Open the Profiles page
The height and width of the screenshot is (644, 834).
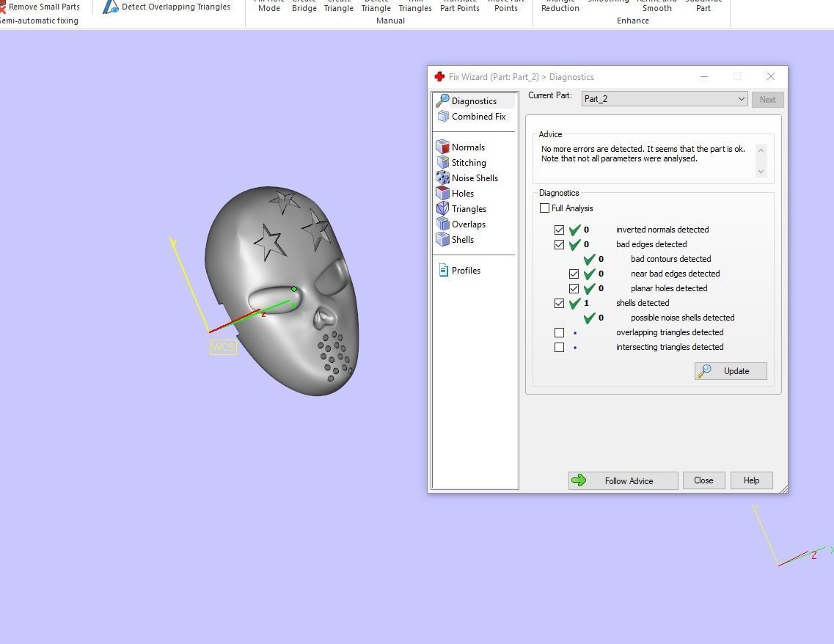click(459, 270)
